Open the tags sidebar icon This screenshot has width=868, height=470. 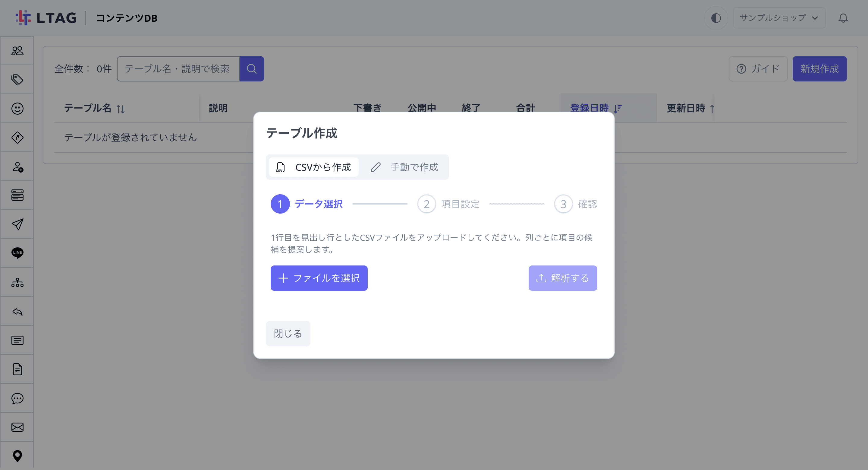point(17,80)
